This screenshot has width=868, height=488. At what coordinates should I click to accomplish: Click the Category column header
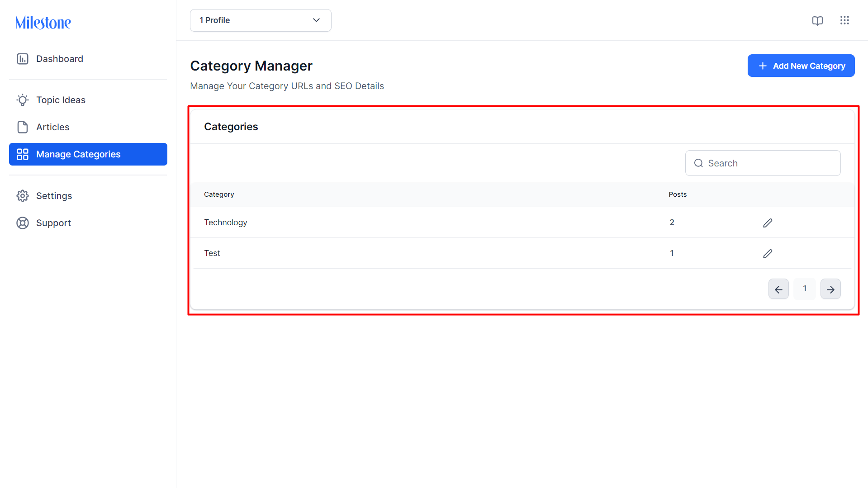tap(219, 194)
